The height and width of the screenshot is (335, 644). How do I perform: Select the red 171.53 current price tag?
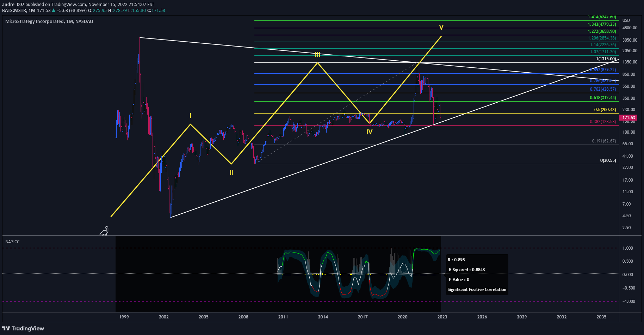click(629, 117)
